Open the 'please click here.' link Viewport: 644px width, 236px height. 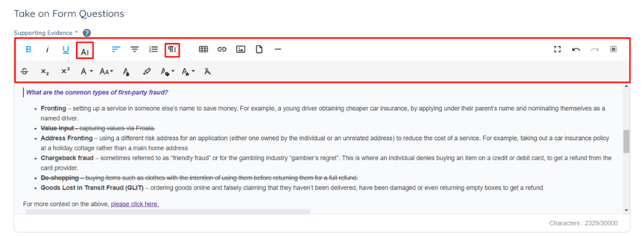(134, 204)
